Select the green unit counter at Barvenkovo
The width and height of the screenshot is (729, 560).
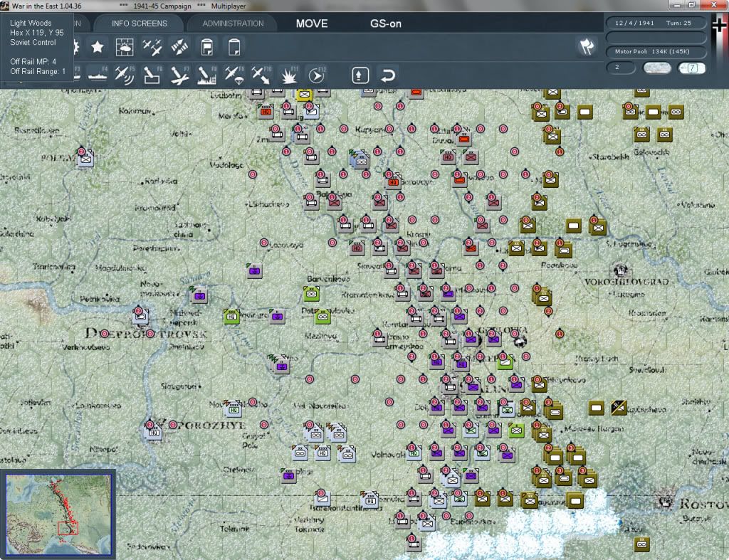coord(312,293)
